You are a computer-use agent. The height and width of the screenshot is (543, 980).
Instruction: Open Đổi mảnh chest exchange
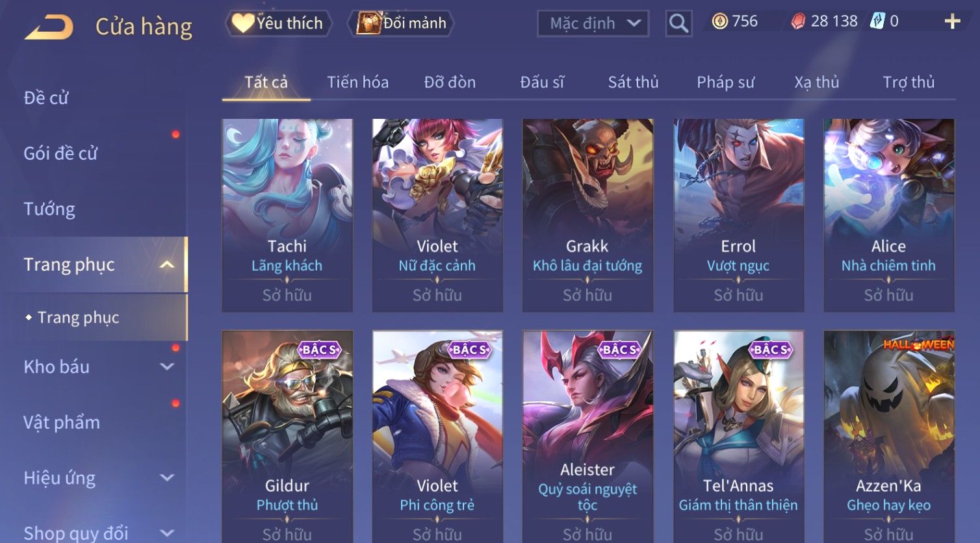pyautogui.click(x=400, y=23)
